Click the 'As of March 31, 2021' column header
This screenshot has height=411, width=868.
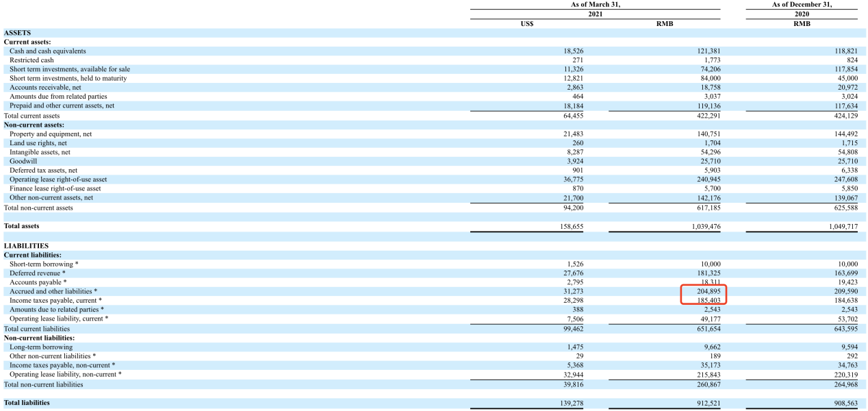tap(595, 9)
